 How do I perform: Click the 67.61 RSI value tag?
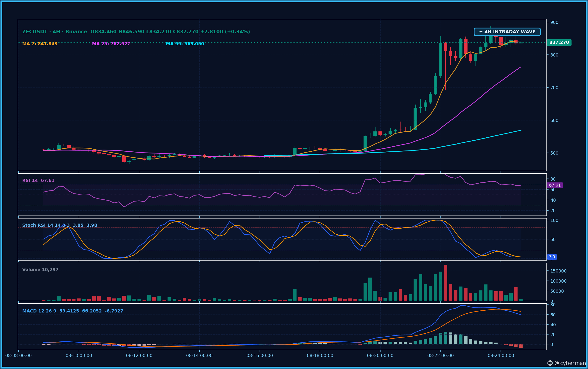555,185
